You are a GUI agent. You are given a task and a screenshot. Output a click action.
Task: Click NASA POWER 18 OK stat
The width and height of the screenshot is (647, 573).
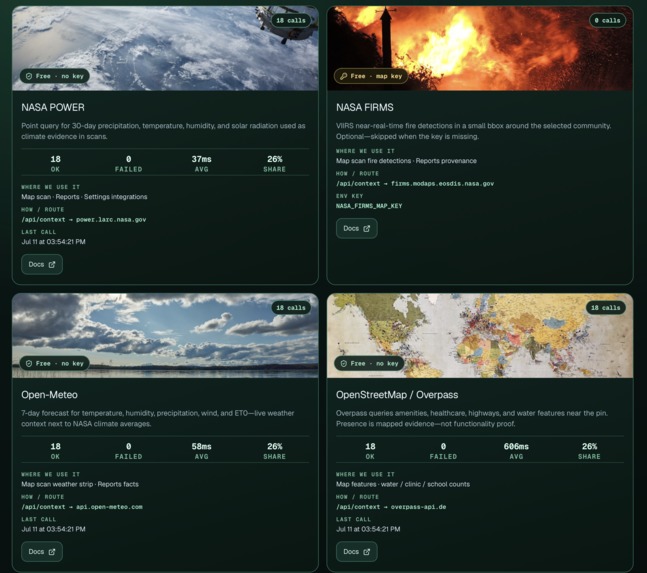55,163
